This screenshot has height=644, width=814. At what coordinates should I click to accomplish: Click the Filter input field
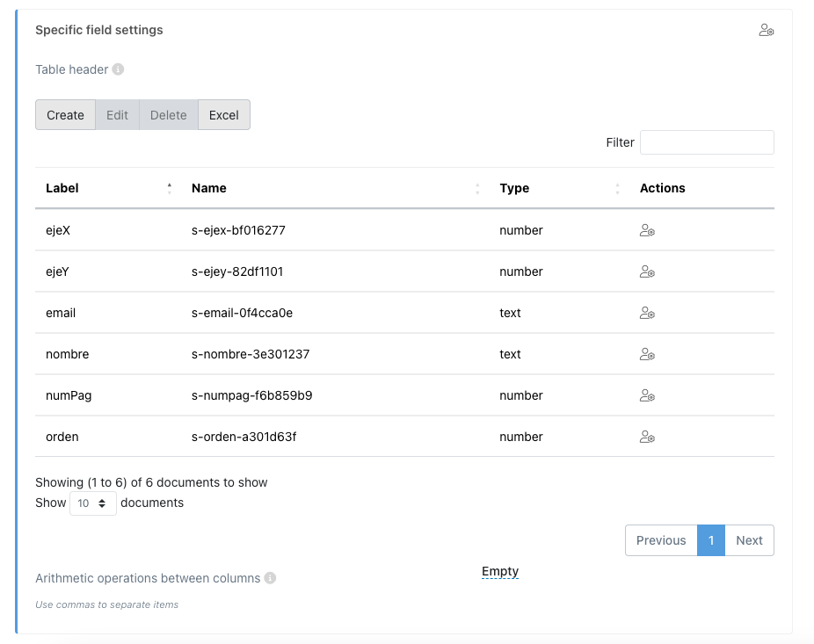point(707,142)
